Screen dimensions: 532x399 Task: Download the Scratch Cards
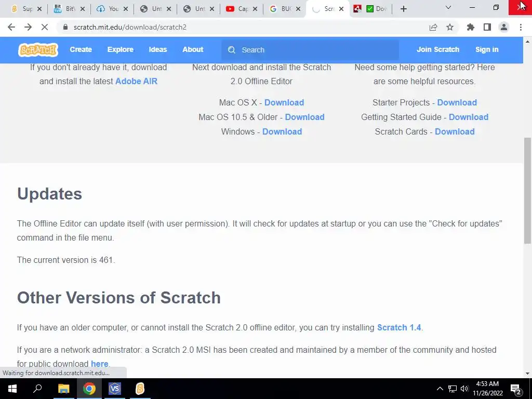point(455,131)
